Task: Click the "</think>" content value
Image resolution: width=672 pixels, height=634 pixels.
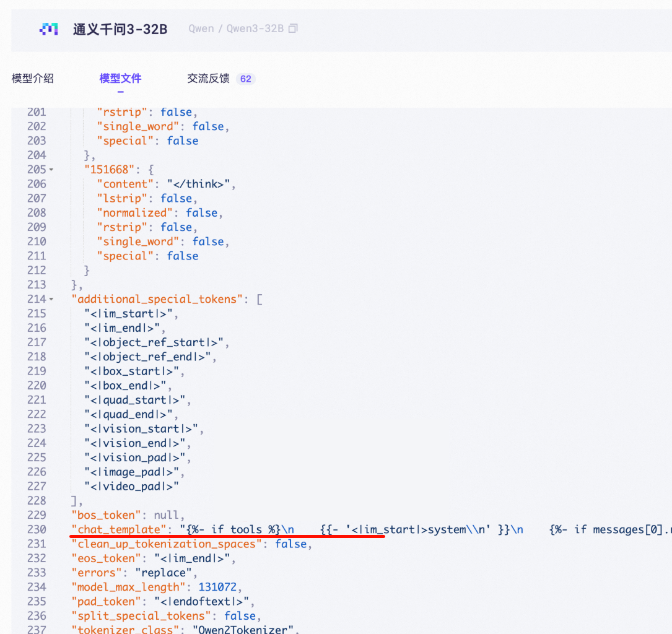Action: point(198,185)
